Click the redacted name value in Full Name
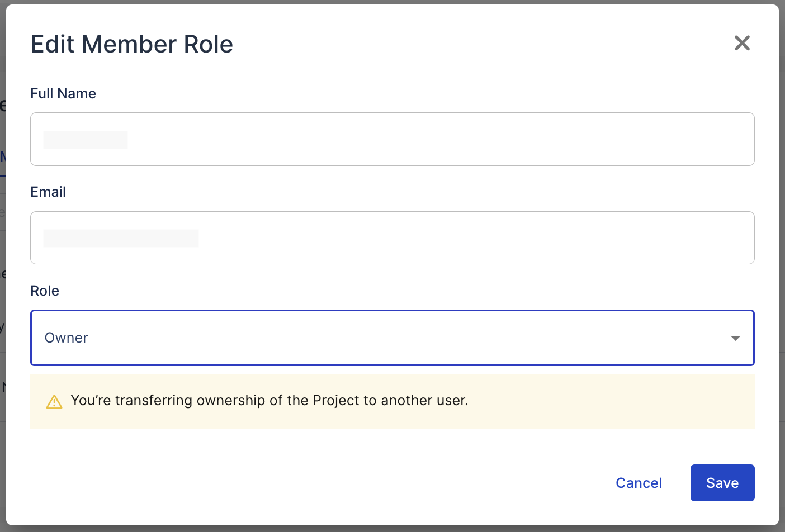The width and height of the screenshot is (785, 532). click(x=85, y=139)
